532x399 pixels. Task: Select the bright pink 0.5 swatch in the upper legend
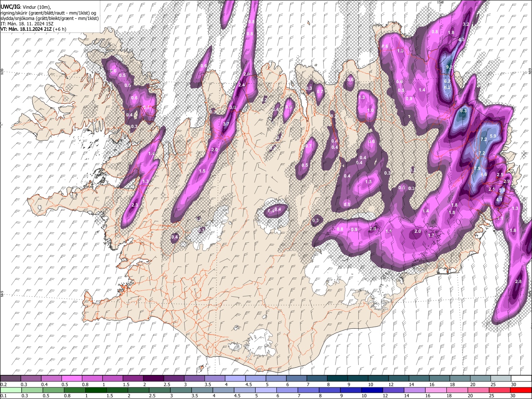point(71,378)
